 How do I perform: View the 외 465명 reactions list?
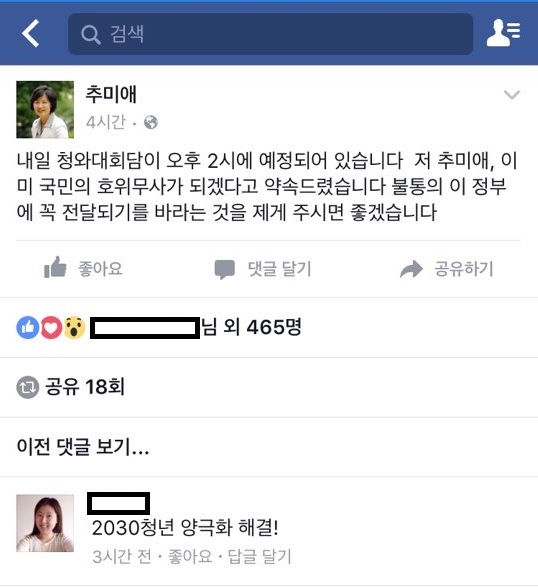click(x=262, y=327)
